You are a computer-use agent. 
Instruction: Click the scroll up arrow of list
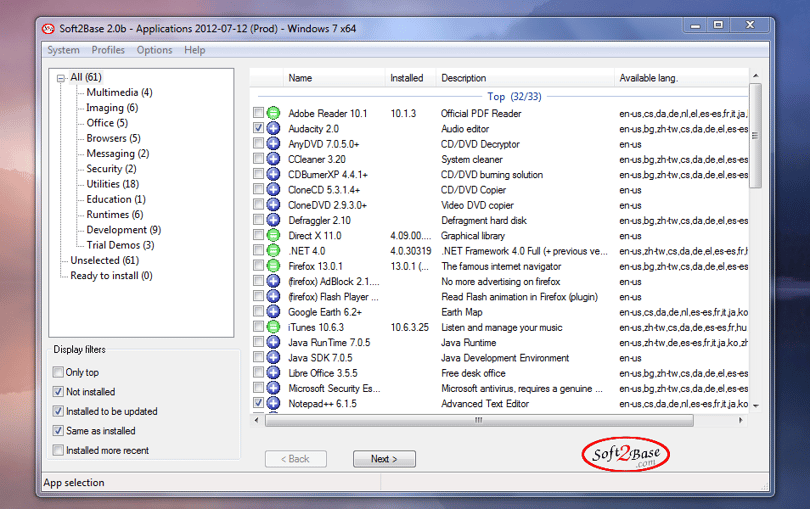(x=756, y=75)
